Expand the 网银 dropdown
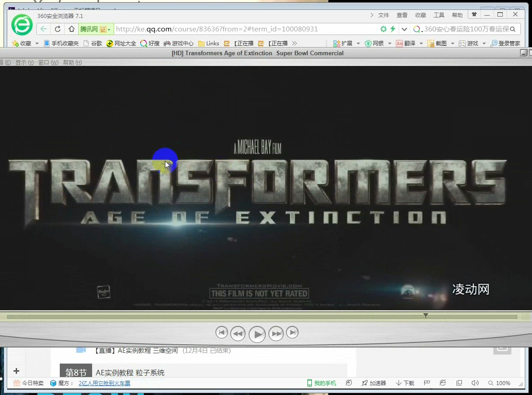This screenshot has height=395, width=532. (390, 44)
